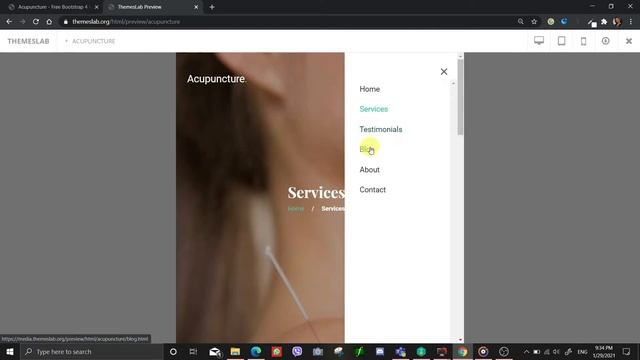Open the notification center icon
This screenshot has width=640, height=360.
[627, 351]
